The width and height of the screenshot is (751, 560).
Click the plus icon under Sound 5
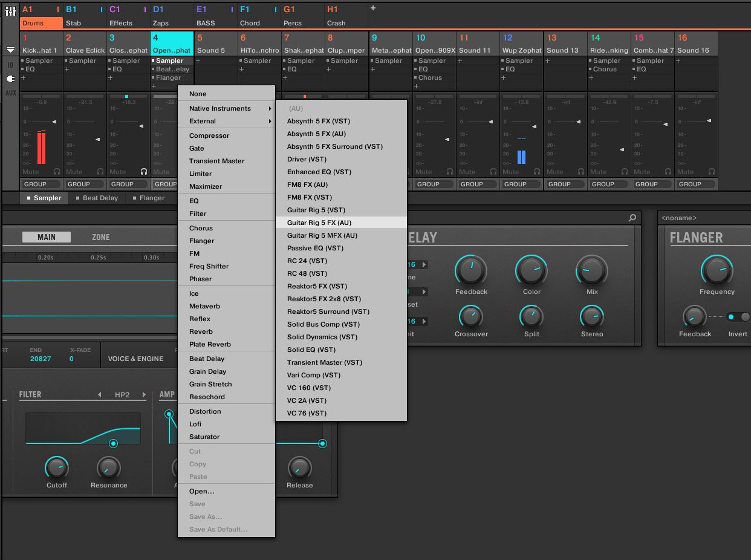[198, 60]
